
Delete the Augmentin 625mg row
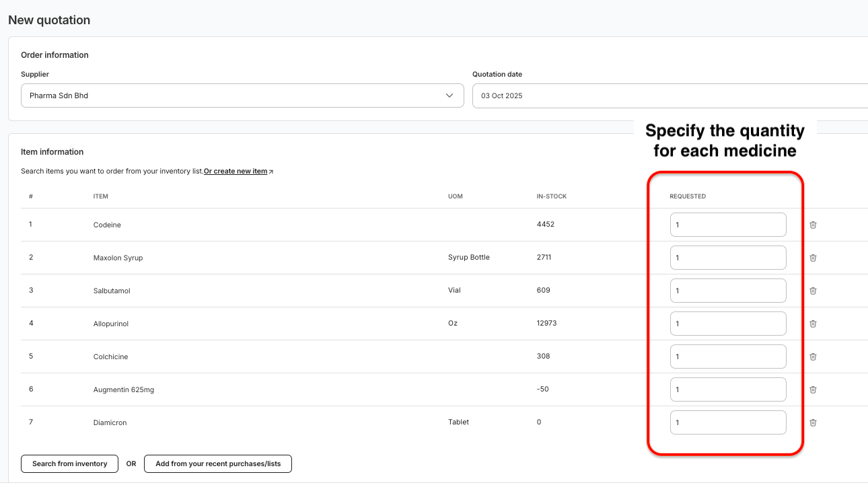point(813,389)
